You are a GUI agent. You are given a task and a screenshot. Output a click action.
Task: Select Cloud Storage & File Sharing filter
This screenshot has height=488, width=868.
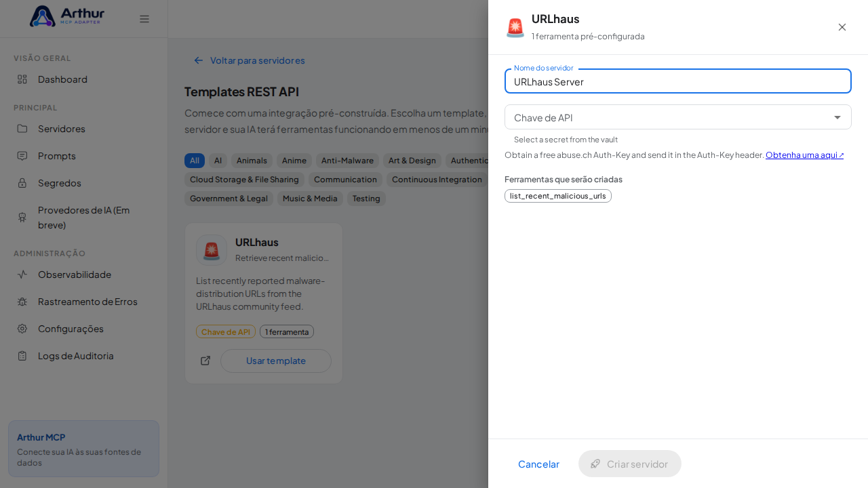(244, 180)
